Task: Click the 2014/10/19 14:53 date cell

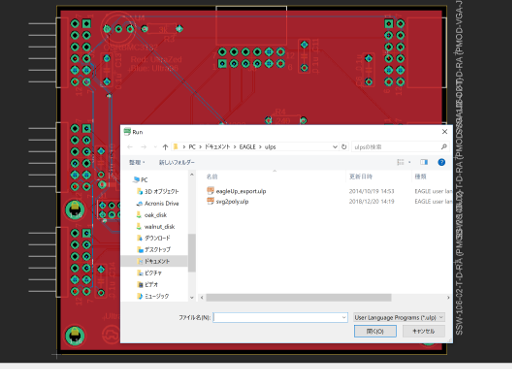Action: tap(371, 191)
